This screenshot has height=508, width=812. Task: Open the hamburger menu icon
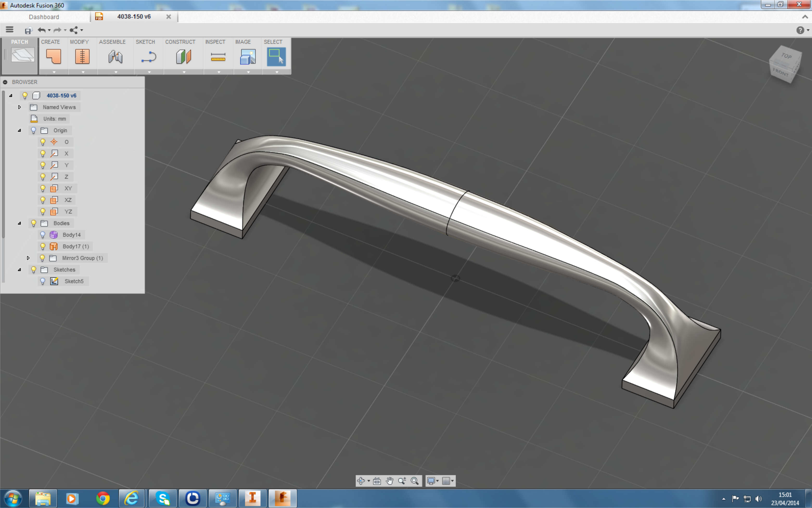coord(9,30)
